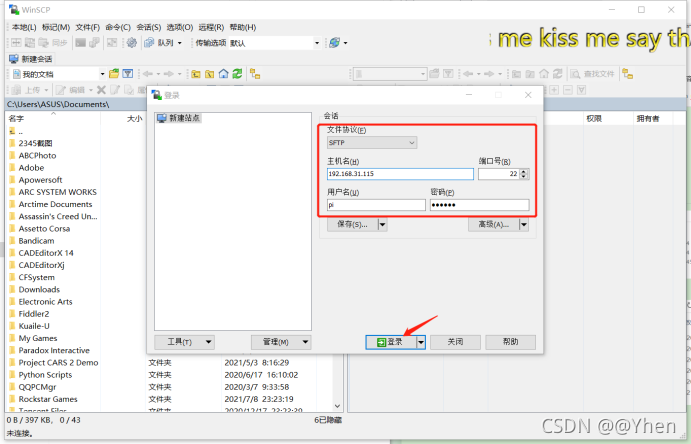Go to parent directory icon in local panel

(196, 74)
